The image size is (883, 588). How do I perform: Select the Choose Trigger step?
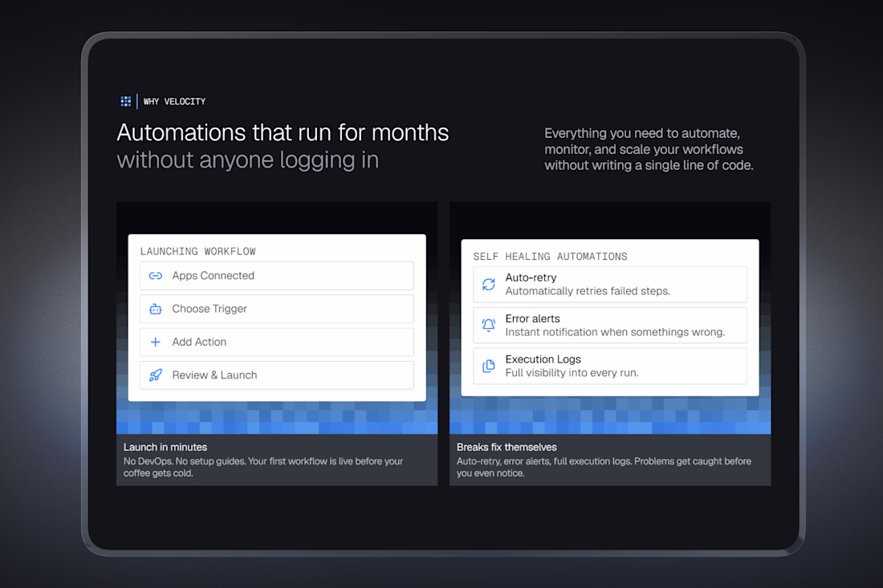point(277,309)
